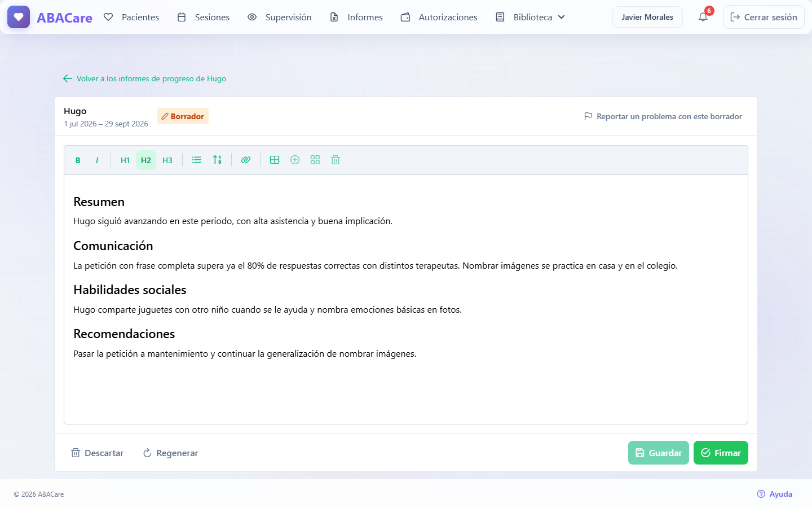This screenshot has width=812, height=508.
Task: Click the Comunicación heading in the editor
Action: [113, 246]
